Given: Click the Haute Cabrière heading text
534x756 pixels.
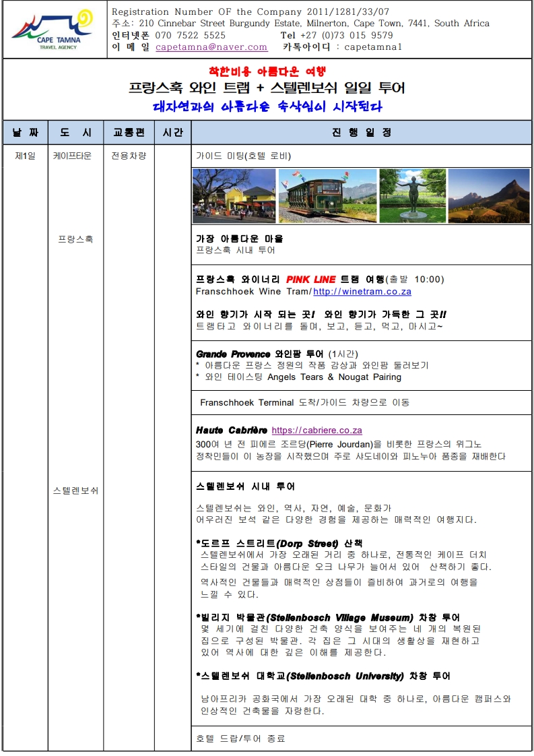Looking at the screenshot, I should point(231,431).
